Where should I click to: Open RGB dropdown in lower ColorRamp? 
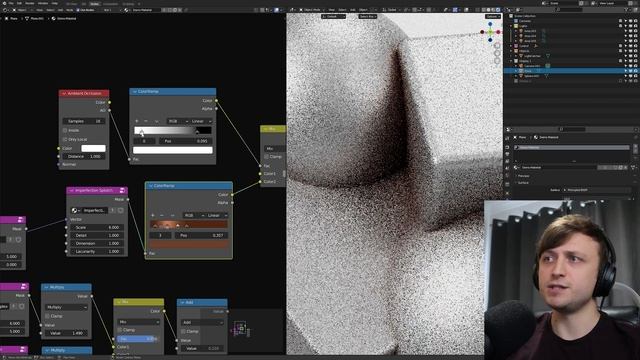click(x=193, y=215)
